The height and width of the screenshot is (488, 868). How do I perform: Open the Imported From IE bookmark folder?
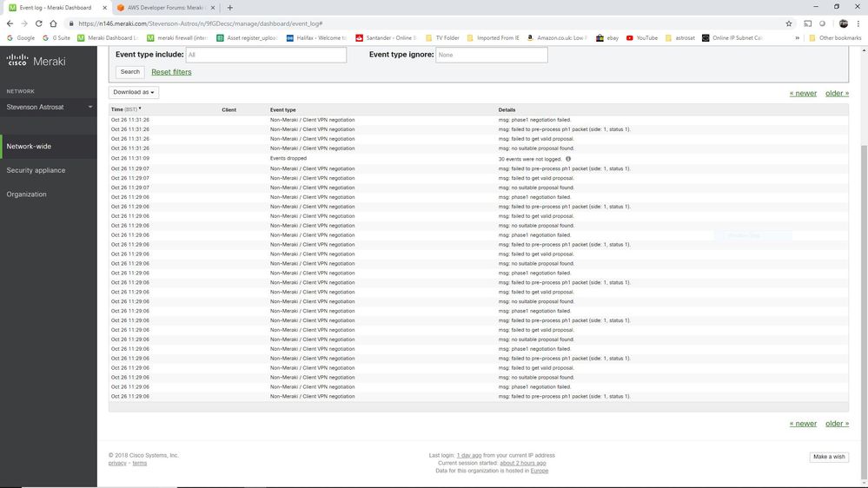pos(493,38)
